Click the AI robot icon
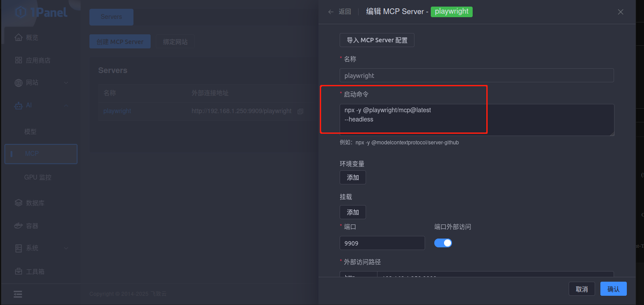 pos(19,106)
